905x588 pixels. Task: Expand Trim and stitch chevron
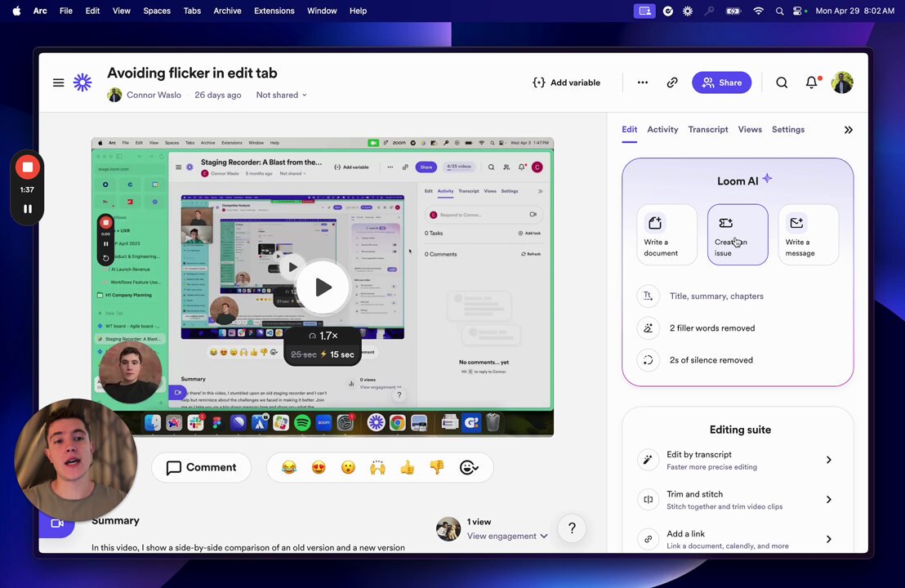(829, 500)
